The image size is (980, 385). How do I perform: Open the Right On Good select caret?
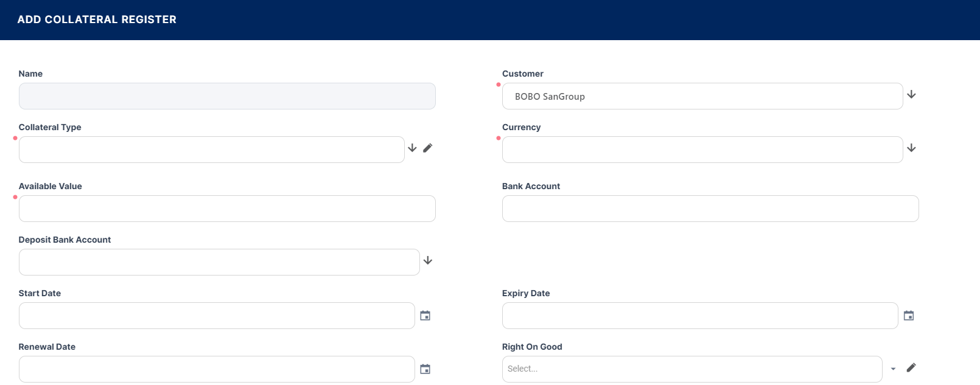pyautogui.click(x=893, y=369)
